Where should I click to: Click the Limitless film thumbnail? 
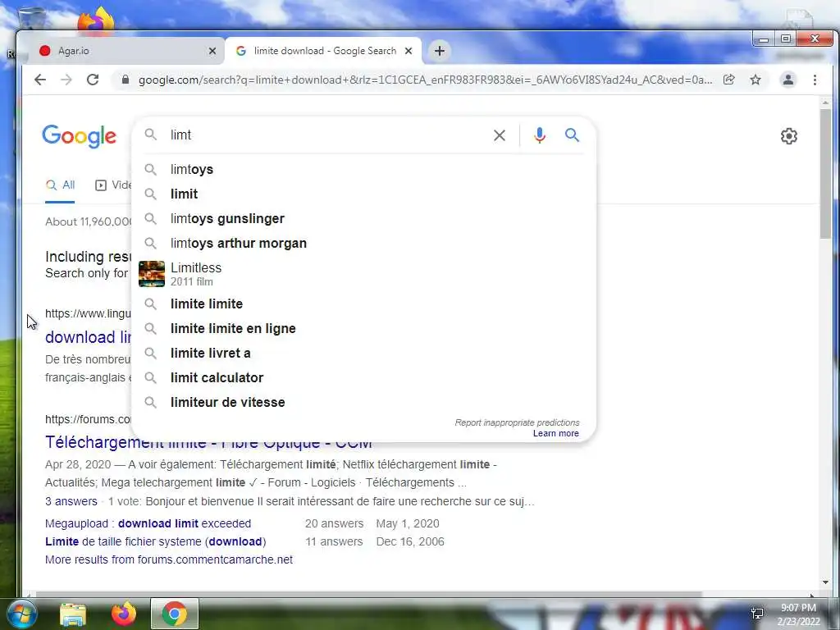coord(152,274)
